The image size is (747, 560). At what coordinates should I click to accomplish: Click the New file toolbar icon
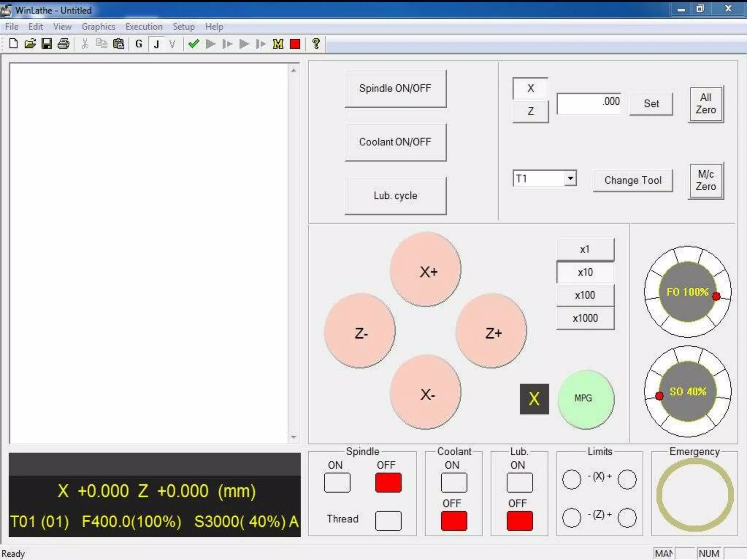[13, 44]
